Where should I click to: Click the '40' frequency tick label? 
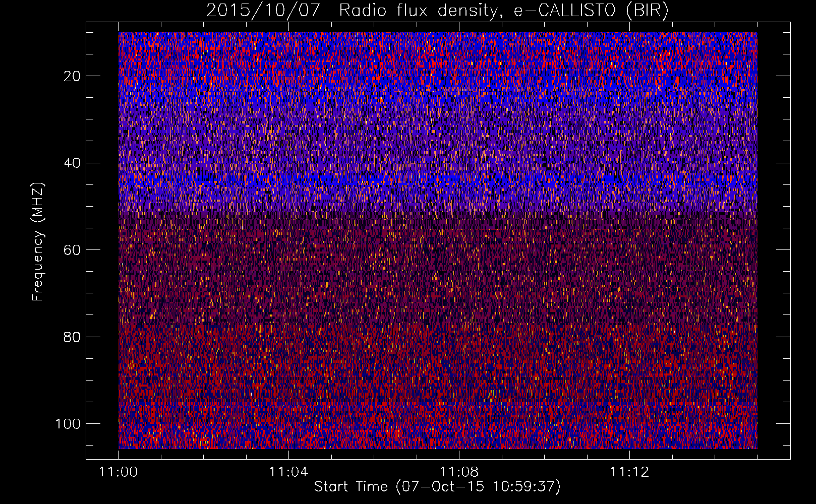73,163
